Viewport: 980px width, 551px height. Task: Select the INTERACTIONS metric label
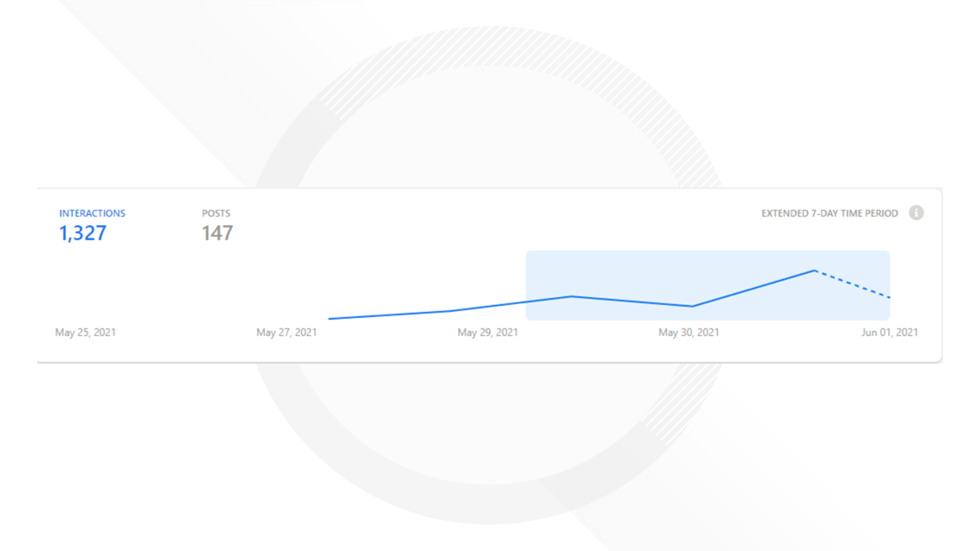[x=92, y=213]
